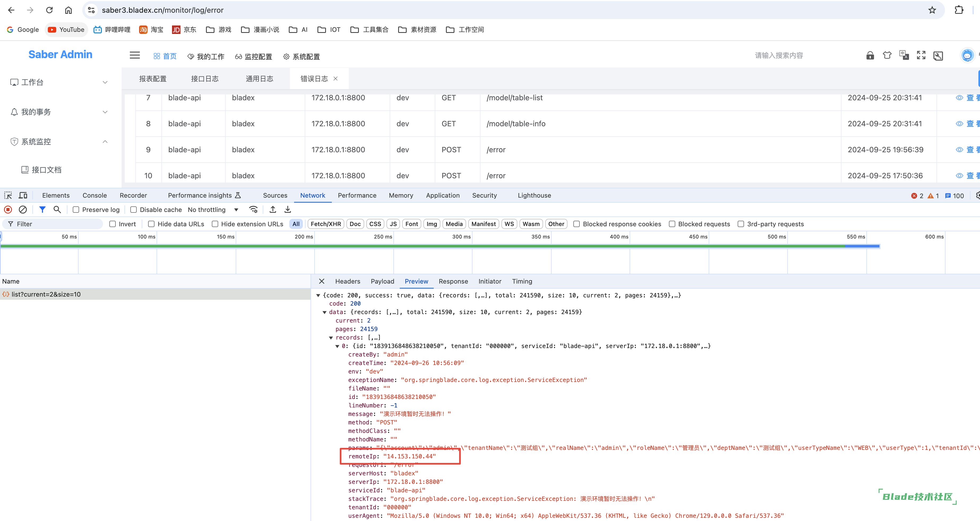View site information icon in address bar

(91, 10)
